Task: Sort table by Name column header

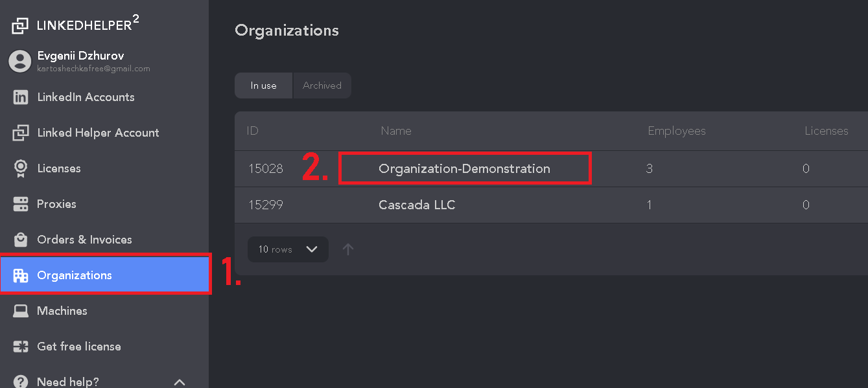Action: pyautogui.click(x=396, y=131)
